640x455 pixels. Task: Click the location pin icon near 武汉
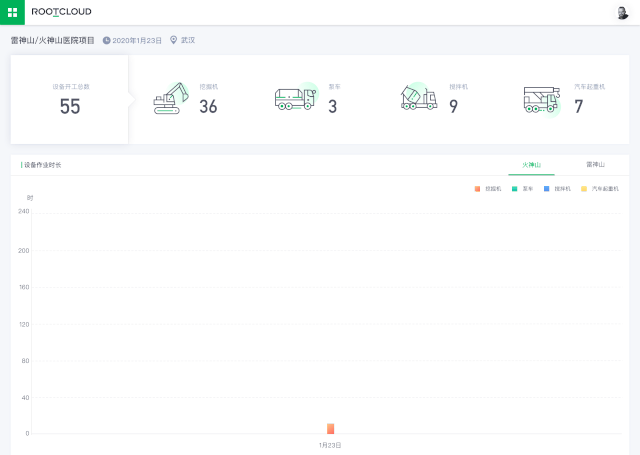click(x=174, y=40)
